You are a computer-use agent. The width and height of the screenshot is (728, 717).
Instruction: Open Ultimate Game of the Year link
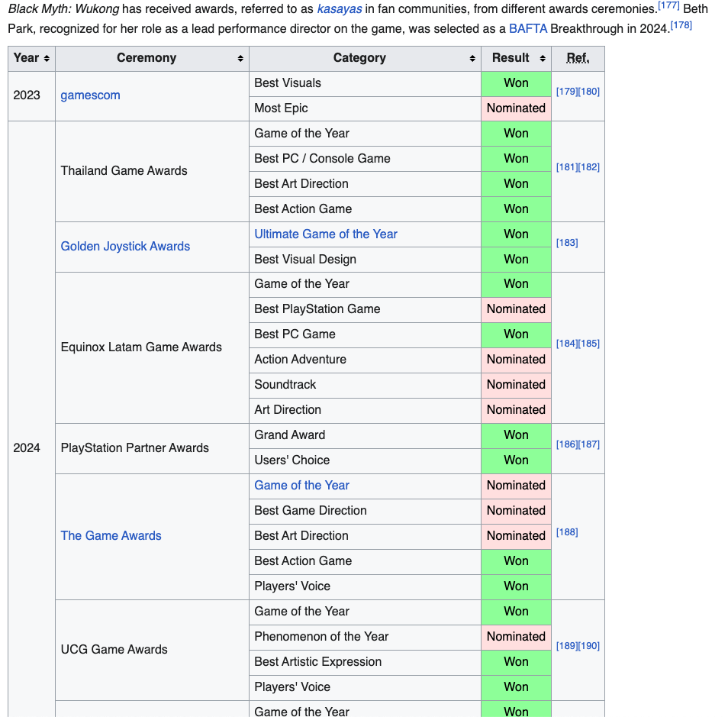coord(326,234)
